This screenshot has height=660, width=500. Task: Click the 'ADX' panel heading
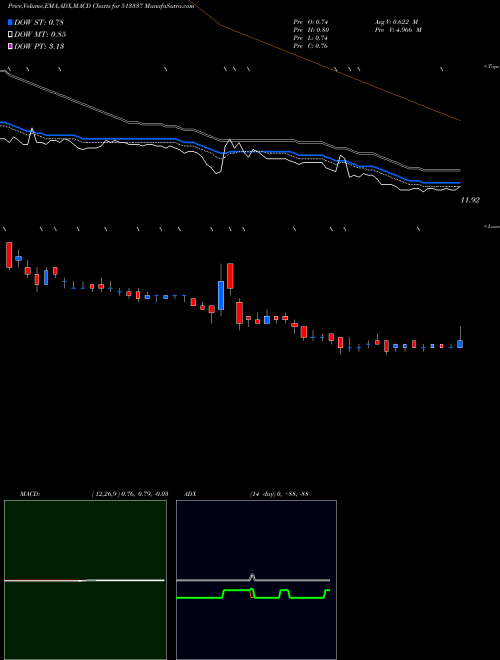[190, 494]
